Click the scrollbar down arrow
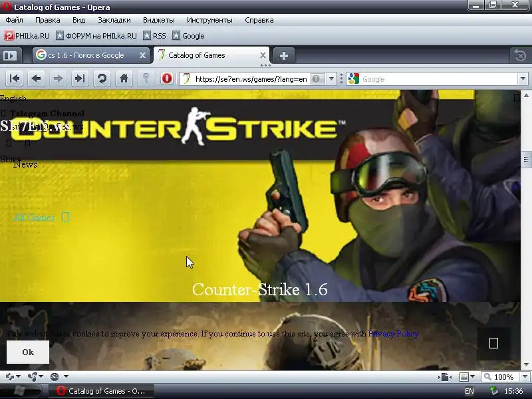Screen dimensions: 532x399 526,365
